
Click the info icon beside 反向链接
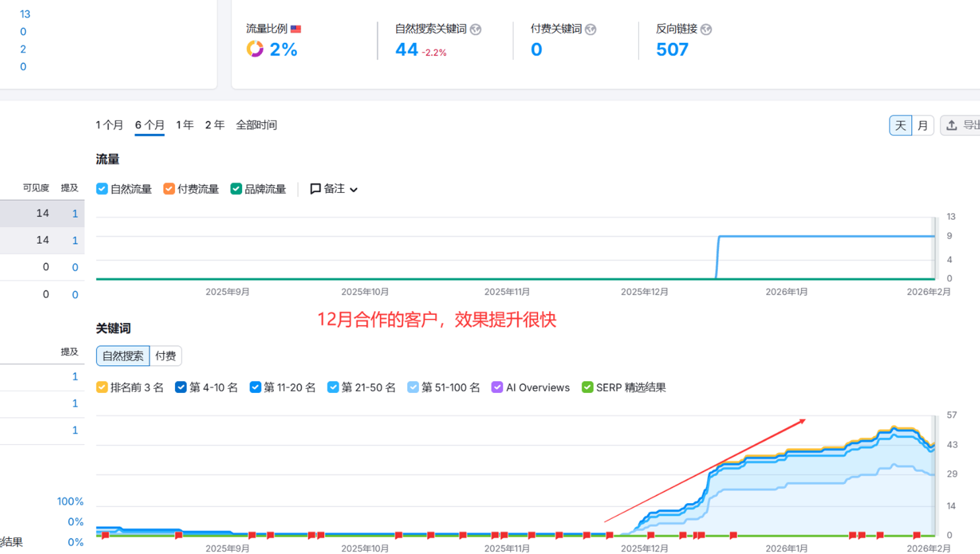click(706, 29)
